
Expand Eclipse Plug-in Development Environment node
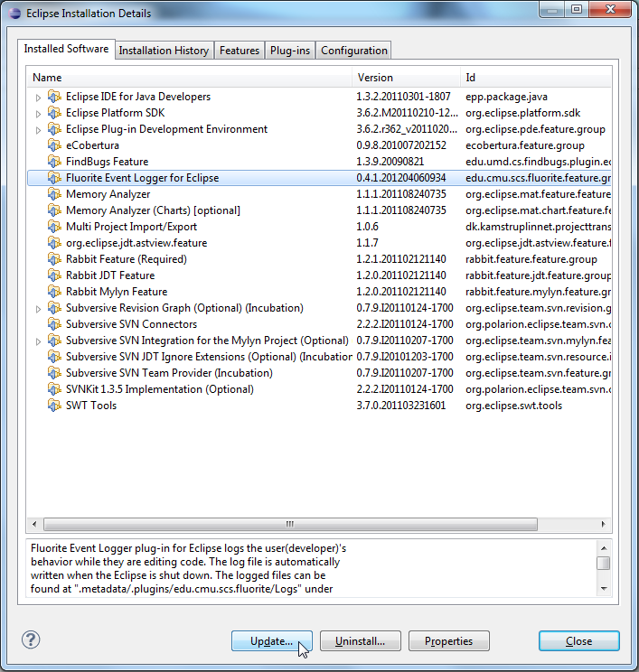tap(38, 130)
